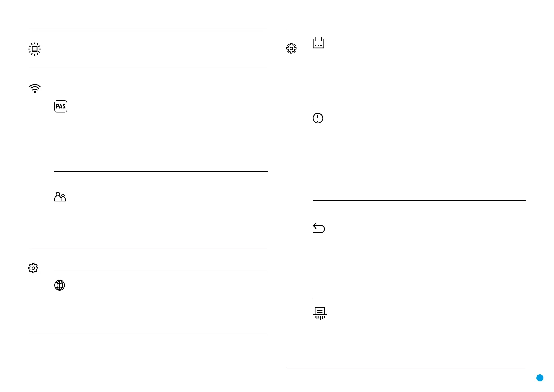Screen dimensions: 554x392
Task: Click the long divider line below the globe icon
Action: coord(148,334)
